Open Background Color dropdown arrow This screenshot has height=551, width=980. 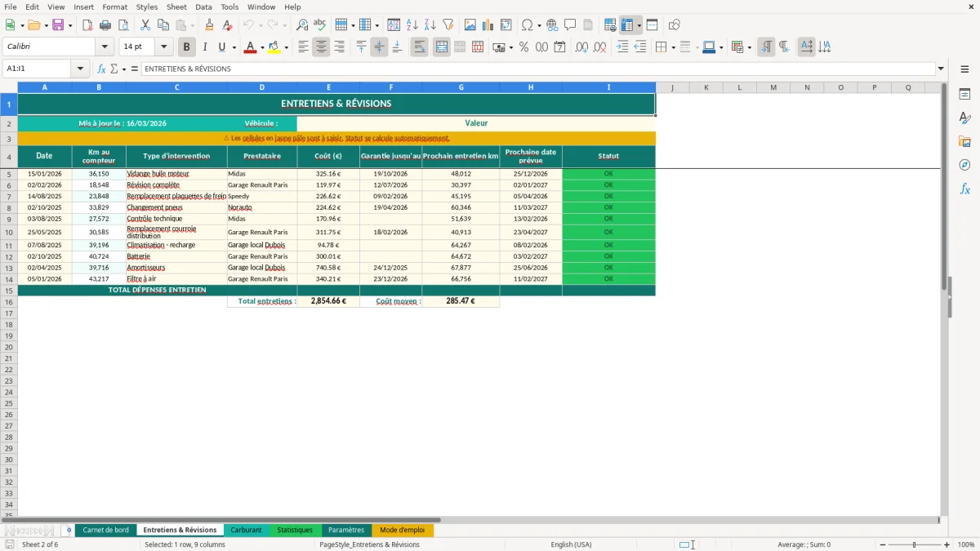tap(286, 47)
